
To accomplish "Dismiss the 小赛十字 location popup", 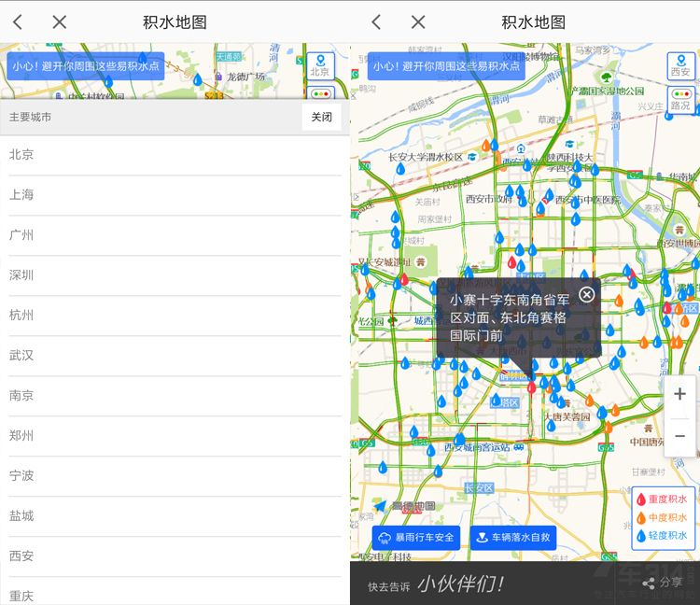I will 587,294.
